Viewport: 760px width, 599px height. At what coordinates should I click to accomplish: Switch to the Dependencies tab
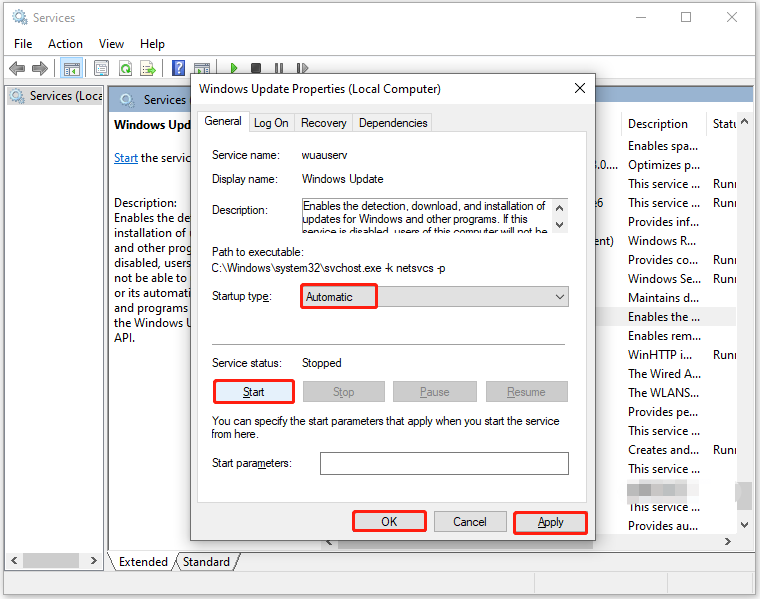coord(393,123)
